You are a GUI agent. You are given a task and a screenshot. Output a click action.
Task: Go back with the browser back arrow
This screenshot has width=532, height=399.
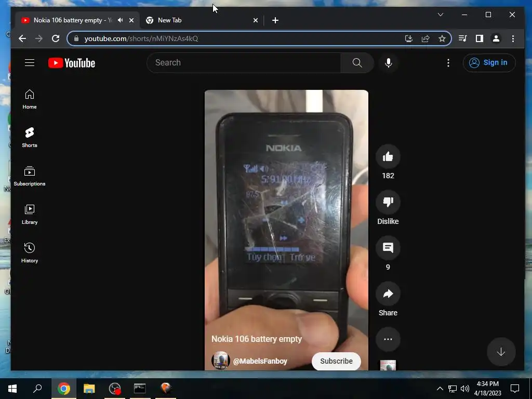pyautogui.click(x=22, y=38)
